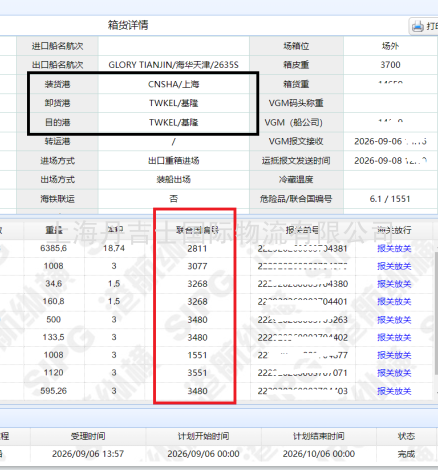This screenshot has width=438, height=470.
Task: Click the 出口船名航次 label
Action: pyautogui.click(x=58, y=65)
